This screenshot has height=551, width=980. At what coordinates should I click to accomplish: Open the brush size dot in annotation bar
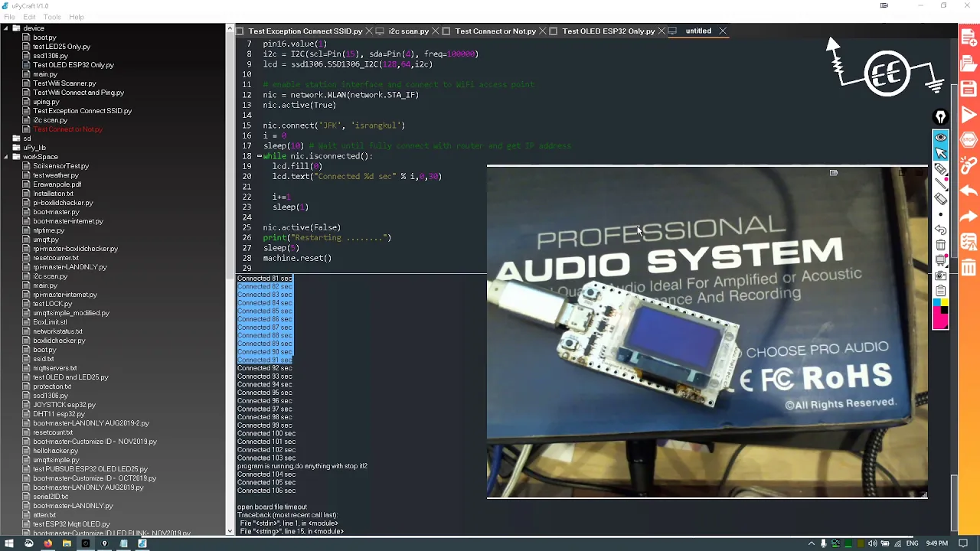[x=940, y=214]
